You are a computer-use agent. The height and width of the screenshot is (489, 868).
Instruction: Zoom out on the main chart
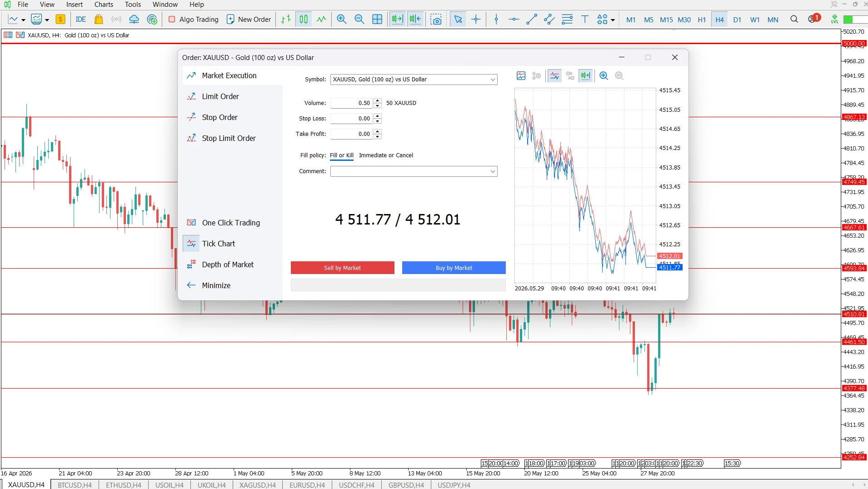pyautogui.click(x=359, y=20)
